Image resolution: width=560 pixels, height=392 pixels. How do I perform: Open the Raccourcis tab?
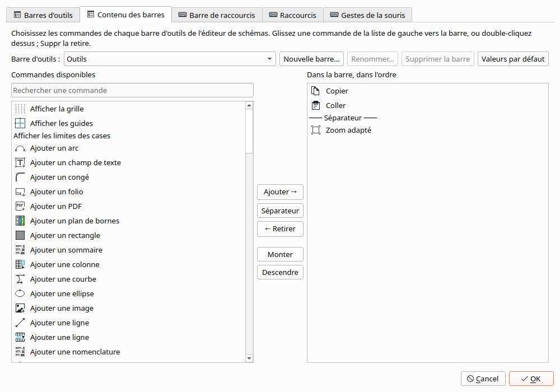[293, 15]
